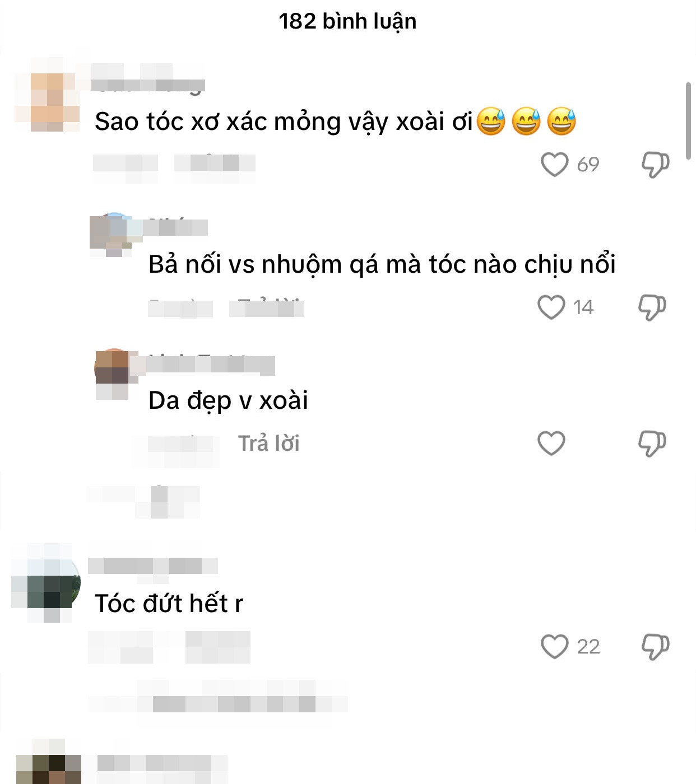Like the 'Da đẹp v xoài' reply

click(x=551, y=443)
